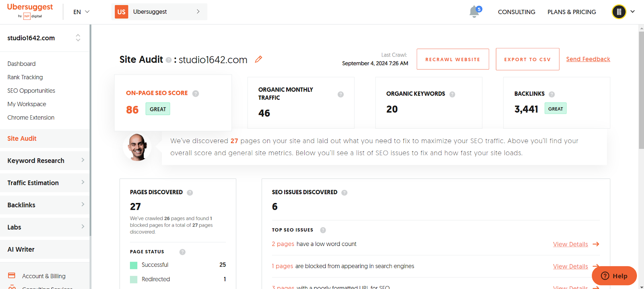Expand the Keyword Research menu
This screenshot has width=644, height=289.
[45, 160]
